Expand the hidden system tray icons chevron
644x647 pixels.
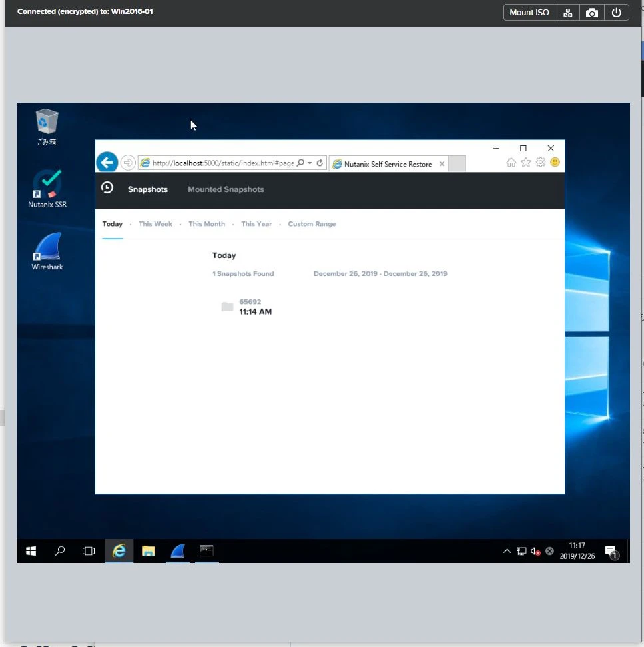507,551
